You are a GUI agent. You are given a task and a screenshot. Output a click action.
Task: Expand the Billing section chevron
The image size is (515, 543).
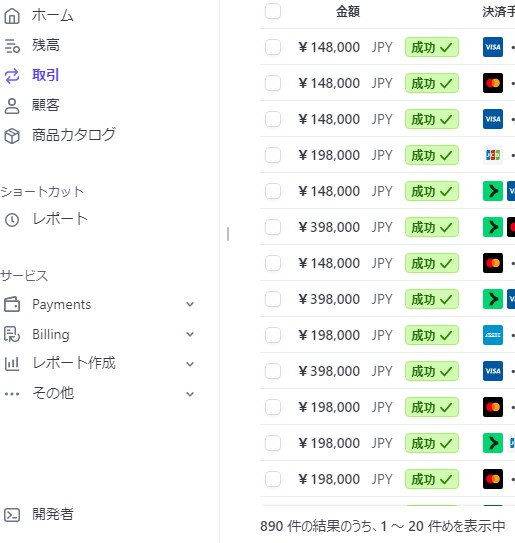190,334
